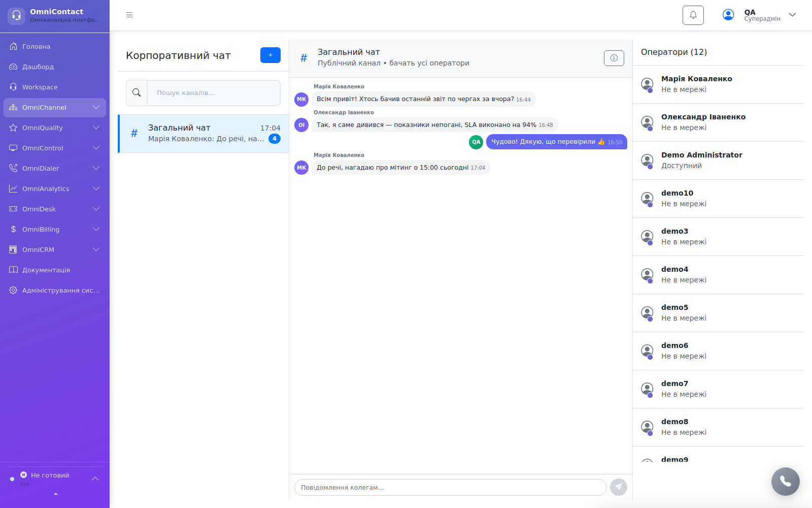Click the Чудово! Дякую message bubble

point(557,142)
